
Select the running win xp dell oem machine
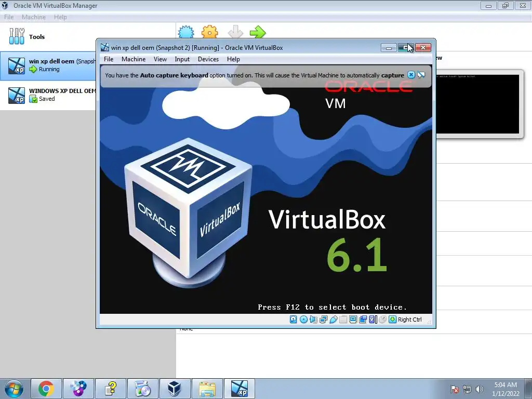48,65
